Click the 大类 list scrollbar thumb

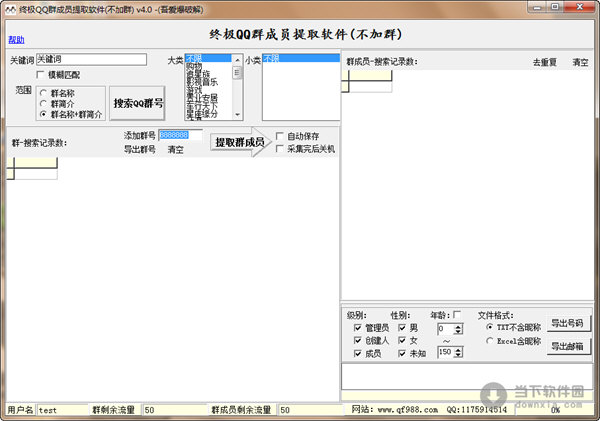[237, 72]
